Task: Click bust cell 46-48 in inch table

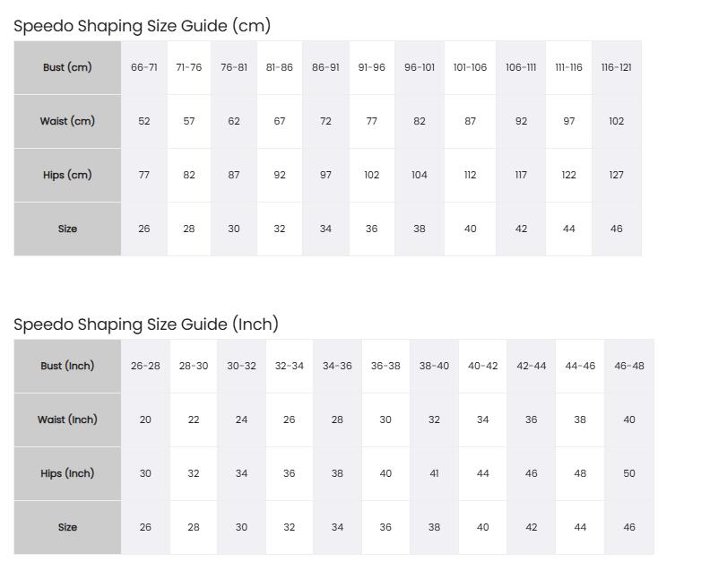Action: pyautogui.click(x=629, y=366)
